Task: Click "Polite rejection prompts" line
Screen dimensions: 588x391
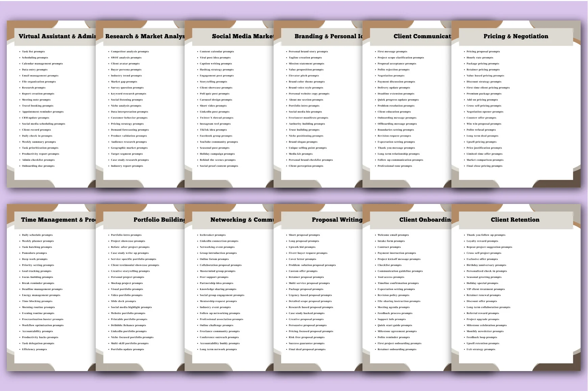Action: pos(393,70)
